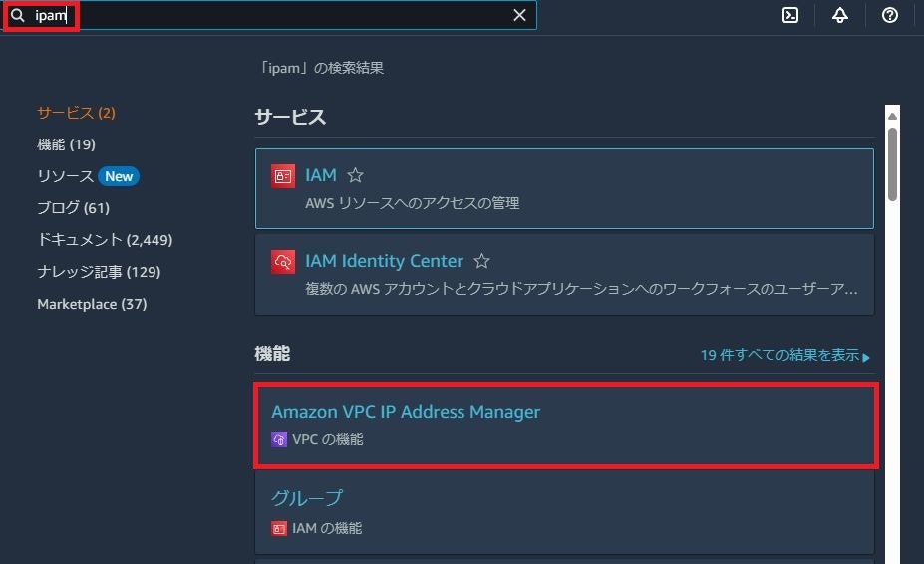Open Amazon VPC IP Address Manager
The image size is (924, 564).
[x=406, y=412]
